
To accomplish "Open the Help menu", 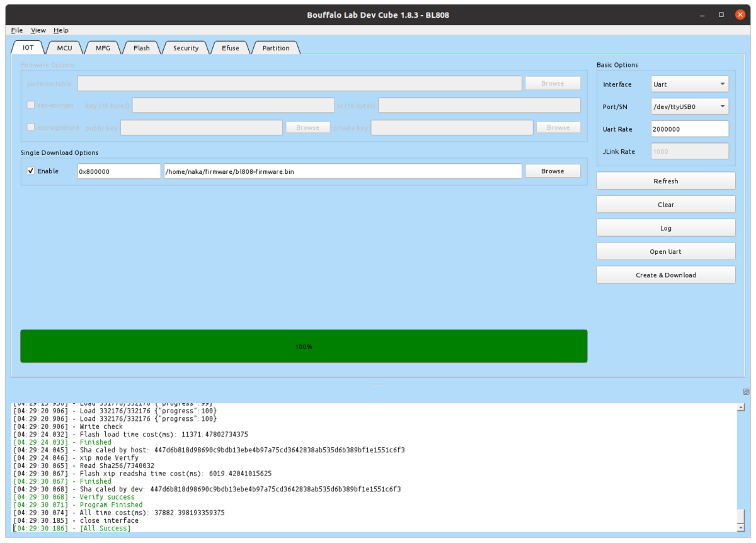I will (61, 30).
